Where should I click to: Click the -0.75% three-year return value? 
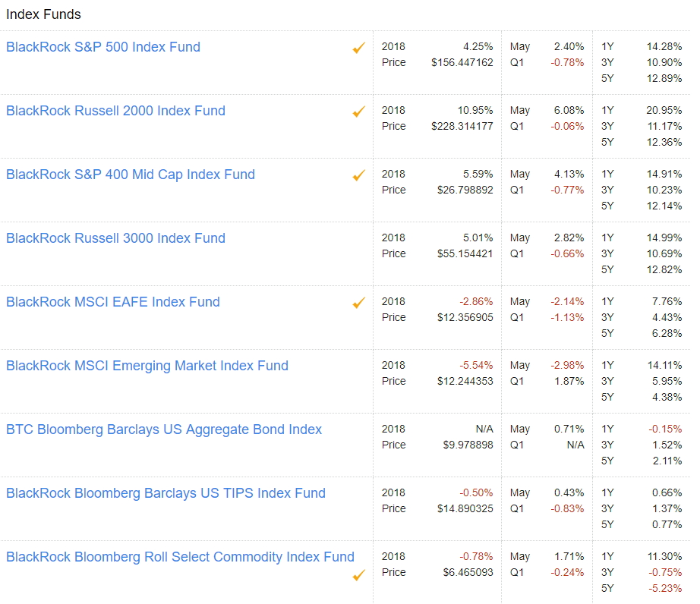[665, 573]
